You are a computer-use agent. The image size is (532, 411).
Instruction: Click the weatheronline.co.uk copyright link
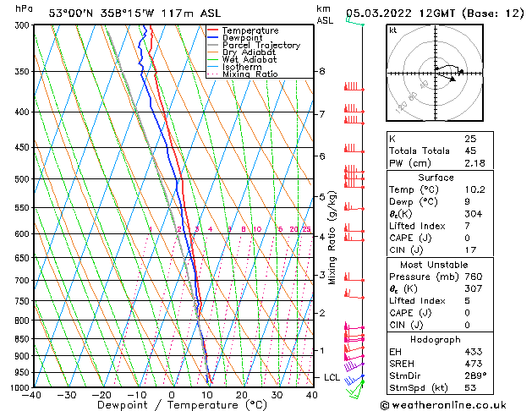(443, 405)
